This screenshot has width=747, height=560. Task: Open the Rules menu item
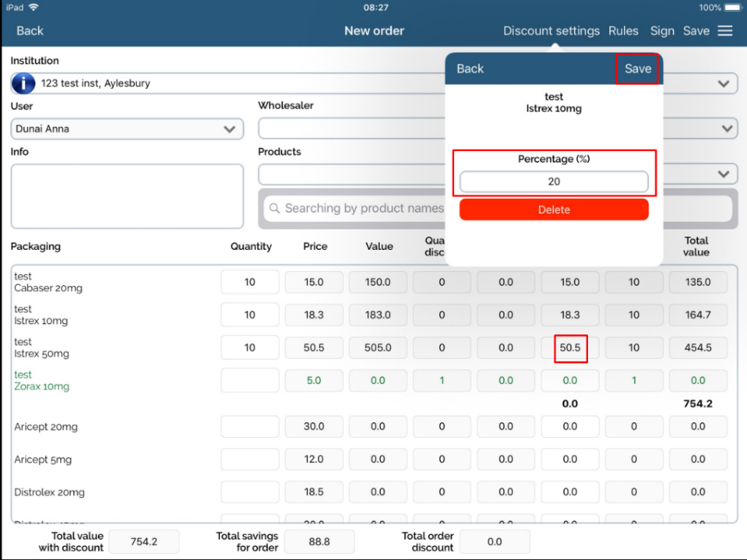[623, 31]
